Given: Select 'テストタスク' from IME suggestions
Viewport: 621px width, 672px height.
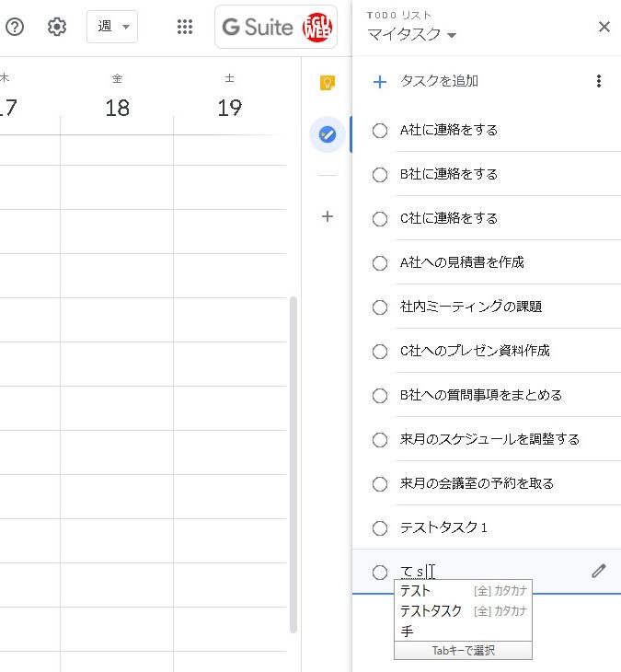Looking at the screenshot, I should [x=431, y=610].
